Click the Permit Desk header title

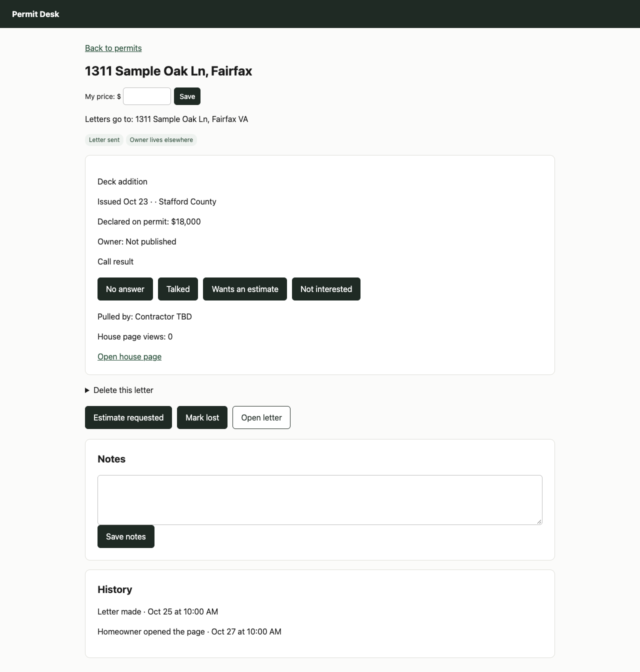tap(35, 14)
